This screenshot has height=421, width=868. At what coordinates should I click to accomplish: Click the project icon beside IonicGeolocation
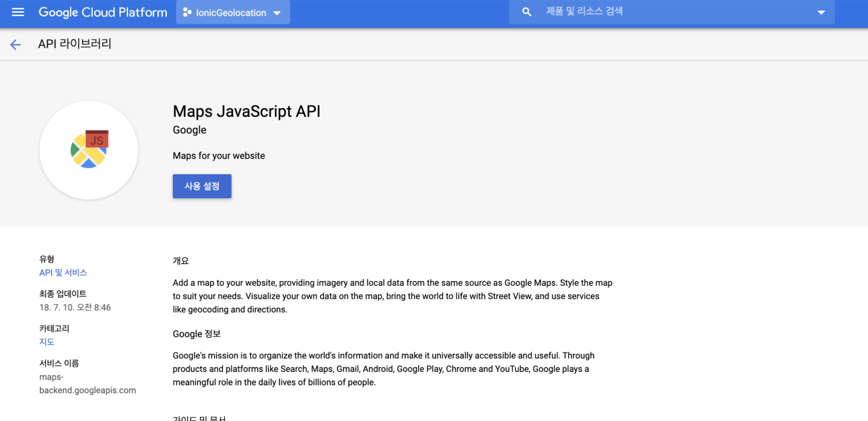tap(187, 13)
